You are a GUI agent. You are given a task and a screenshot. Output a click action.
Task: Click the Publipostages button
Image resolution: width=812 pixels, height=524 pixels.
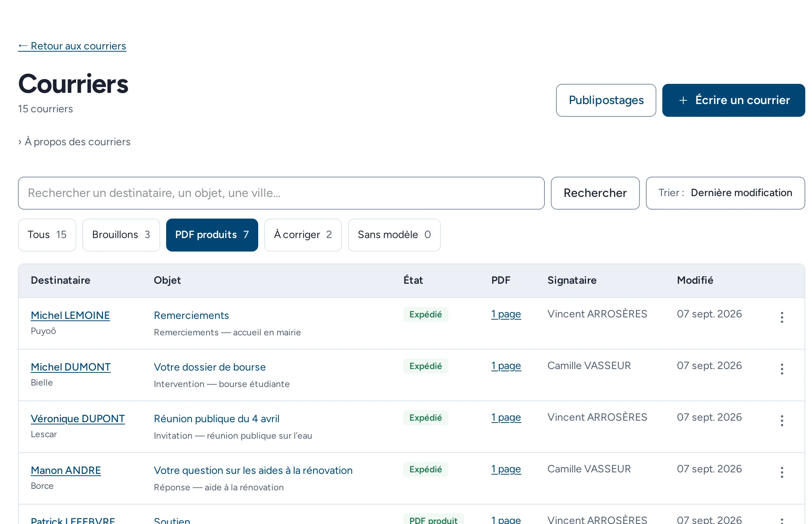[x=606, y=100]
